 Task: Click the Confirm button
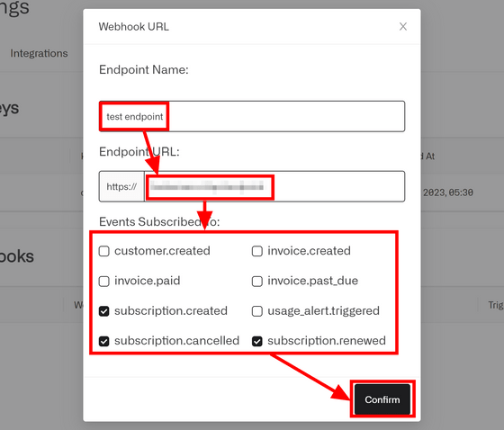pos(382,399)
